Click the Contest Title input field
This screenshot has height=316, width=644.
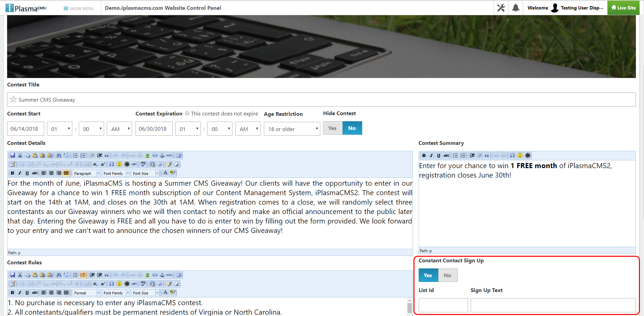(x=321, y=100)
